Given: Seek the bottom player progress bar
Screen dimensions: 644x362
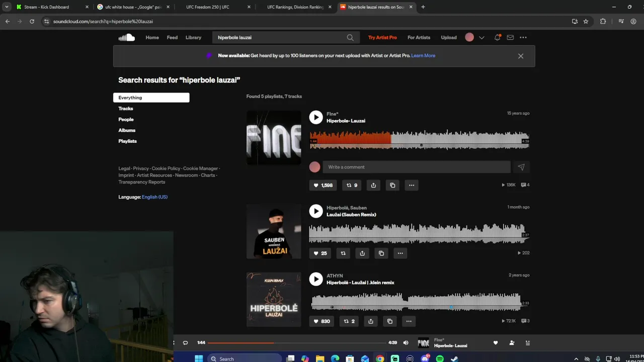Looking at the screenshot, I should point(297,343).
